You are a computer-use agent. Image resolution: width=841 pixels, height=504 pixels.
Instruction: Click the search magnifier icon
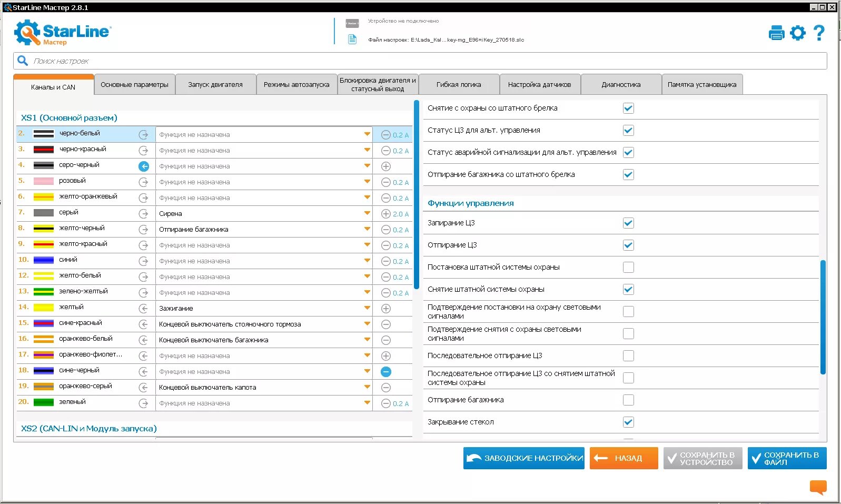pos(23,61)
